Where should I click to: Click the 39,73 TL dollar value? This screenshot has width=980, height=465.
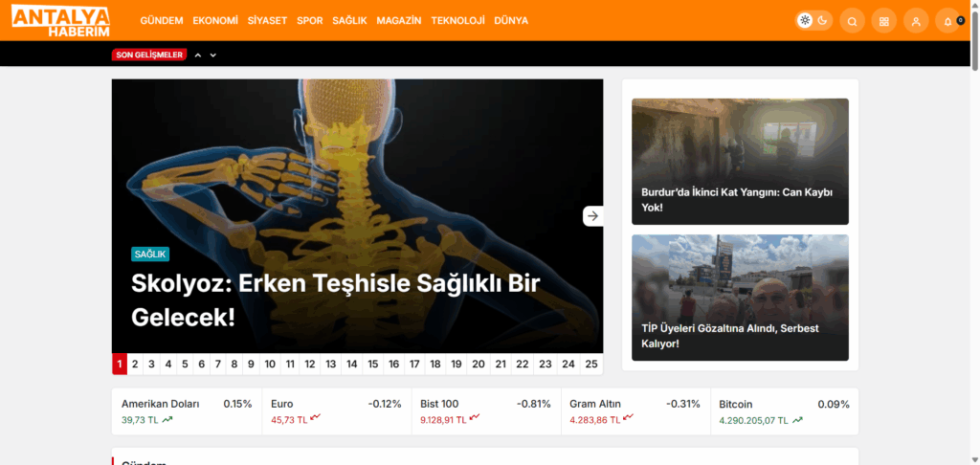[140, 420]
